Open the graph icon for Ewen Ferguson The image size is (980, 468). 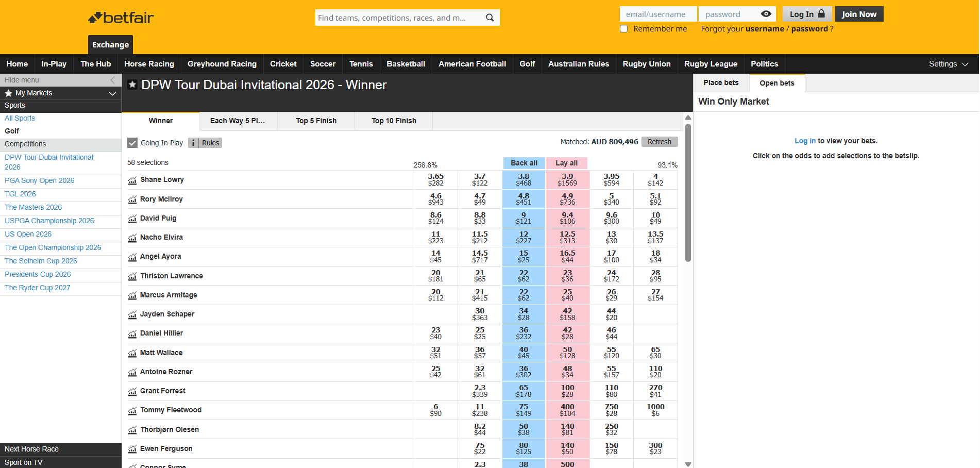coord(132,449)
